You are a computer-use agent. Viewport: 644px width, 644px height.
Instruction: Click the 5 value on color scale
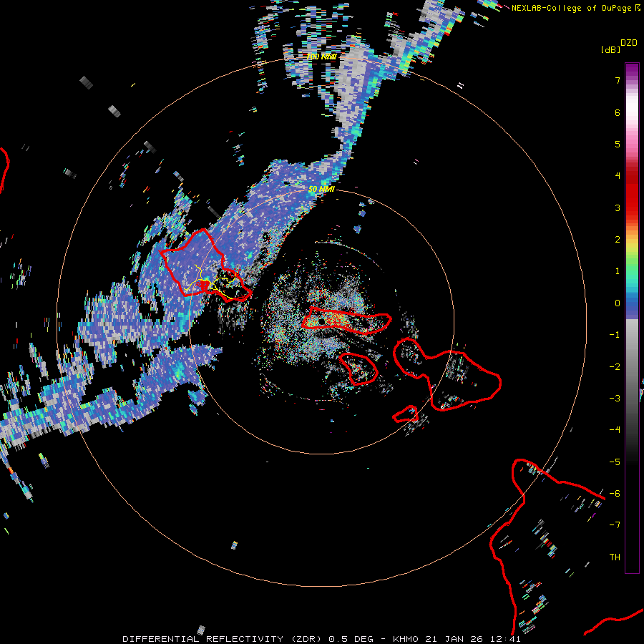(x=618, y=144)
